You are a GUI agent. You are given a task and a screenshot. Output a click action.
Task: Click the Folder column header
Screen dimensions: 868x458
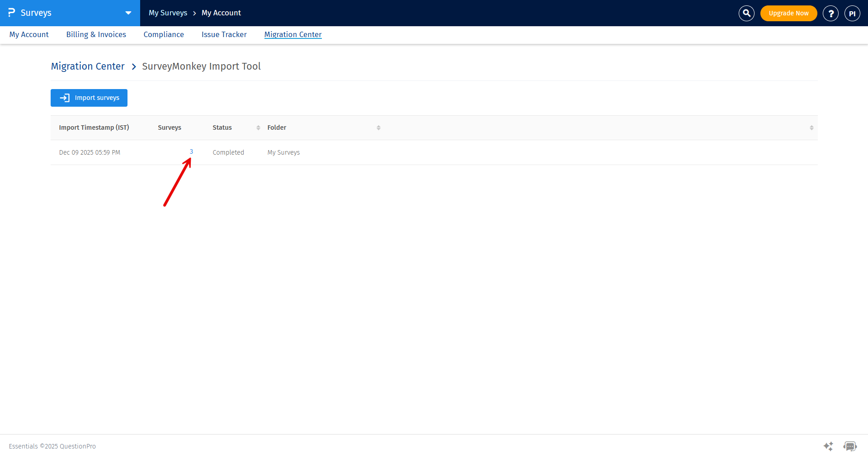(x=277, y=127)
